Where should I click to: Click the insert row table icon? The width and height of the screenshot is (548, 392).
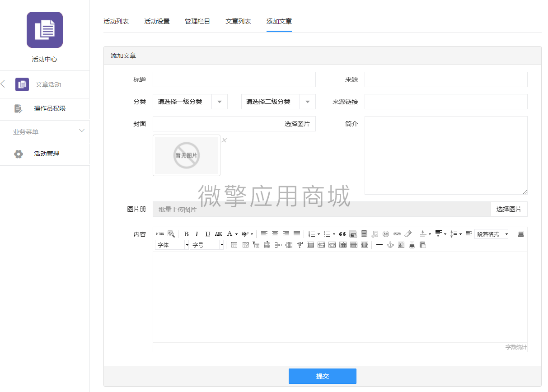[267, 245]
